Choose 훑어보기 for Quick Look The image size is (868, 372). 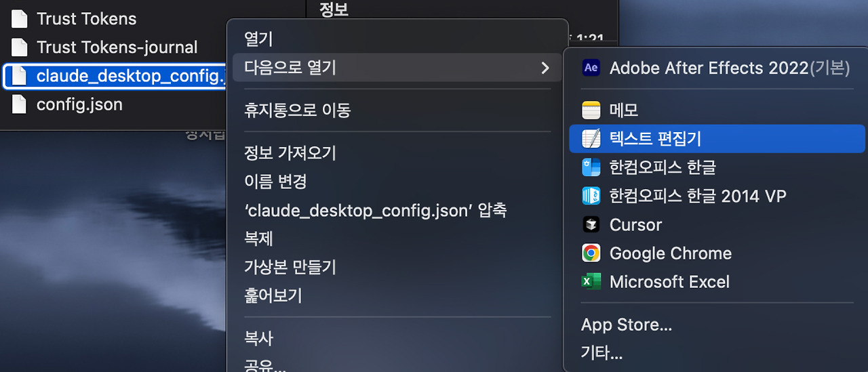click(397, 295)
